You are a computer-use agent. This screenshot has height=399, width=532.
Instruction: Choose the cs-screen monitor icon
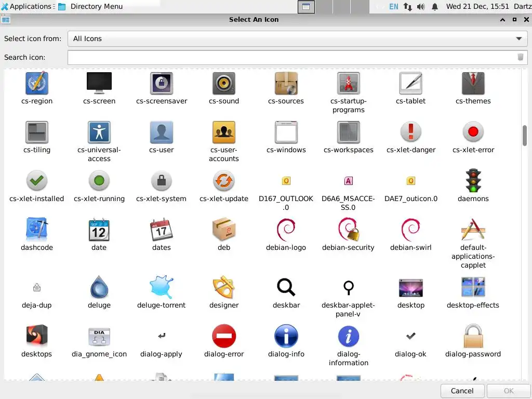99,83
